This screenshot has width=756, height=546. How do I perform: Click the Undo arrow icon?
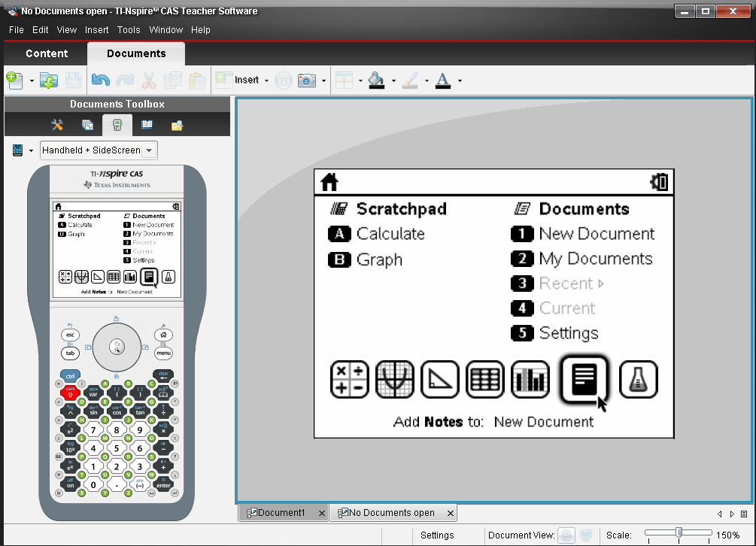pos(100,80)
